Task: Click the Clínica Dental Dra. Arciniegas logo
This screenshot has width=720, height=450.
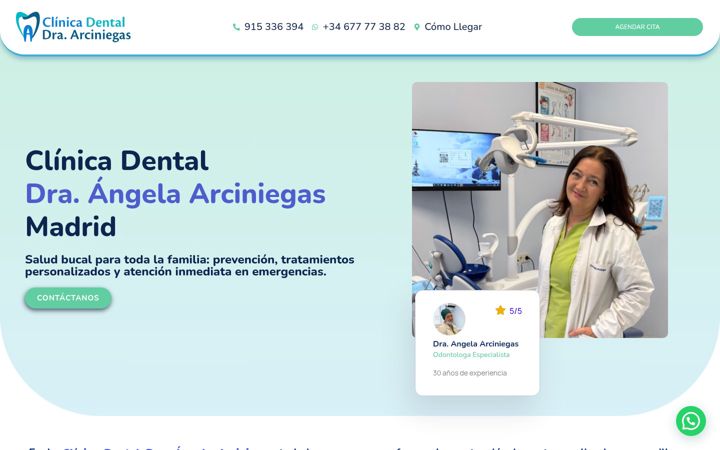Action: tap(73, 27)
